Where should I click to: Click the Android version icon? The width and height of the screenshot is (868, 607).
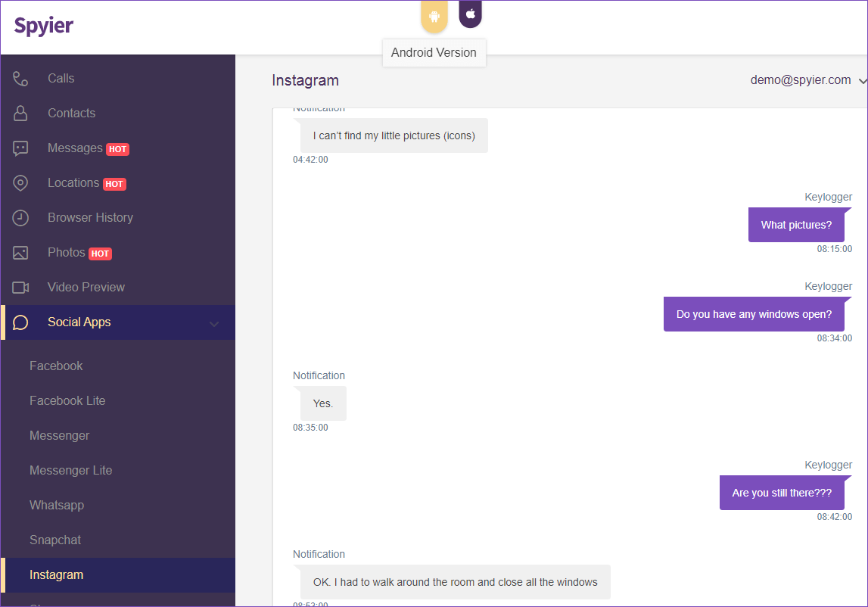click(434, 15)
